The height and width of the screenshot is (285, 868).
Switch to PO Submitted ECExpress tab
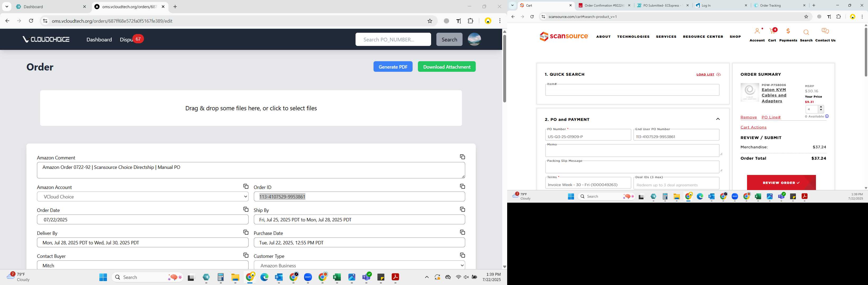pos(663,5)
